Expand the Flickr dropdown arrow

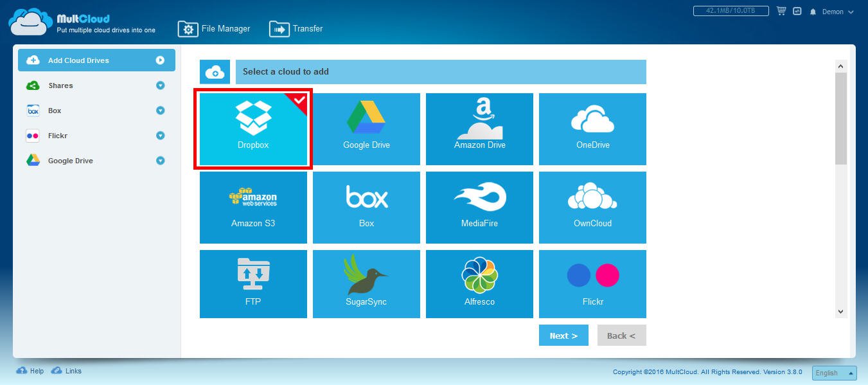(x=161, y=136)
